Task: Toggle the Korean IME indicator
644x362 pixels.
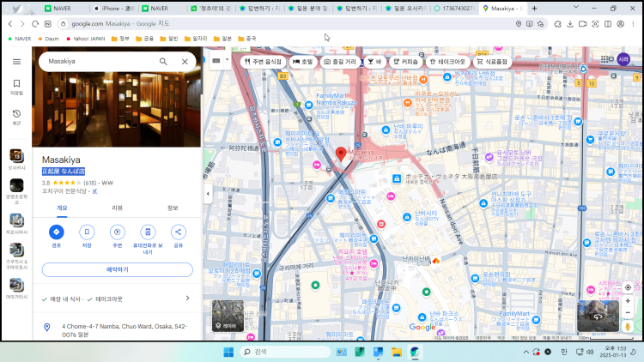Action: (x=564, y=352)
